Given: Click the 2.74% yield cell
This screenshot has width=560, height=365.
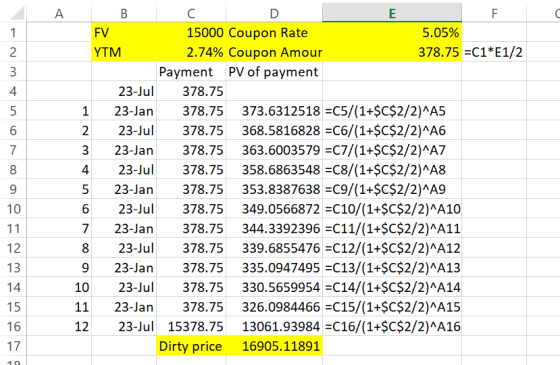Looking at the screenshot, I should [x=191, y=52].
